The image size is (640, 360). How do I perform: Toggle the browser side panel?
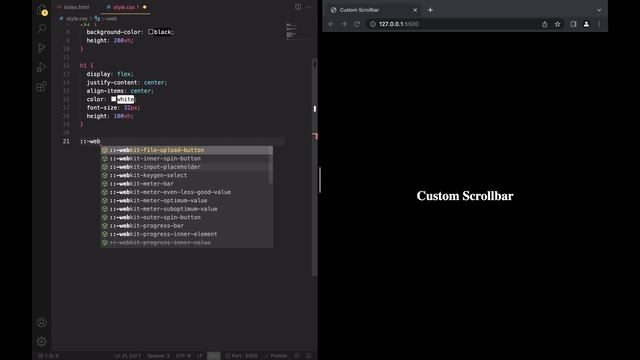(573, 24)
